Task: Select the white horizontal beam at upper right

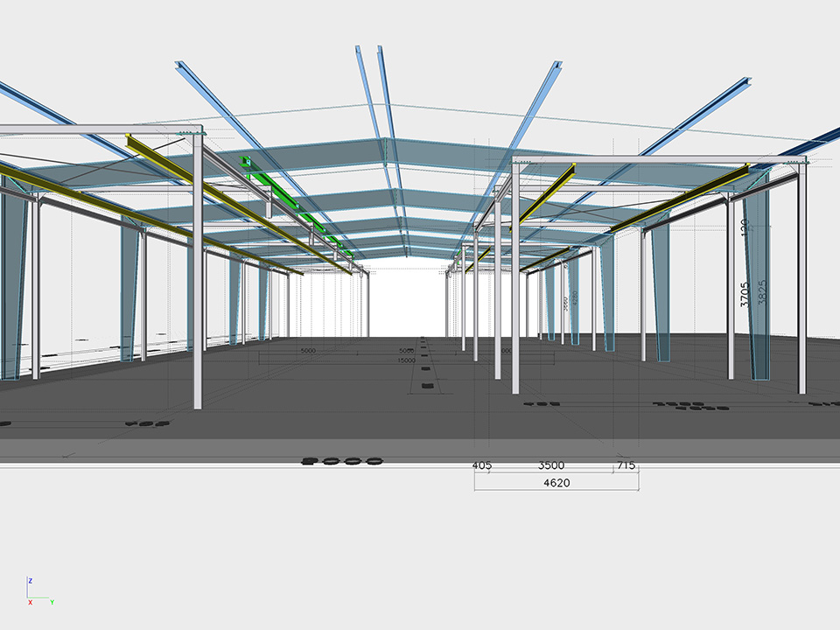Action: click(665, 160)
